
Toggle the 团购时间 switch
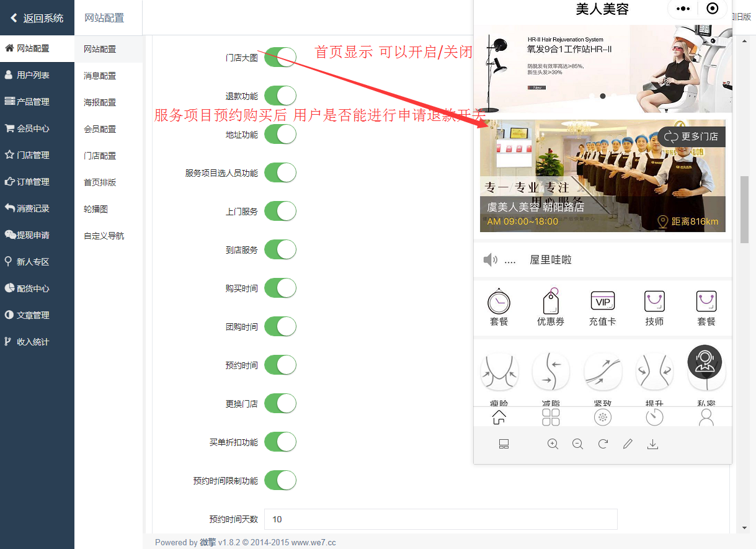coord(280,326)
